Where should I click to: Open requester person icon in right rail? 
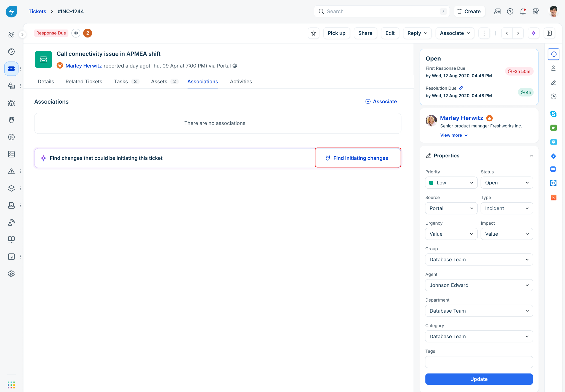[553, 68]
